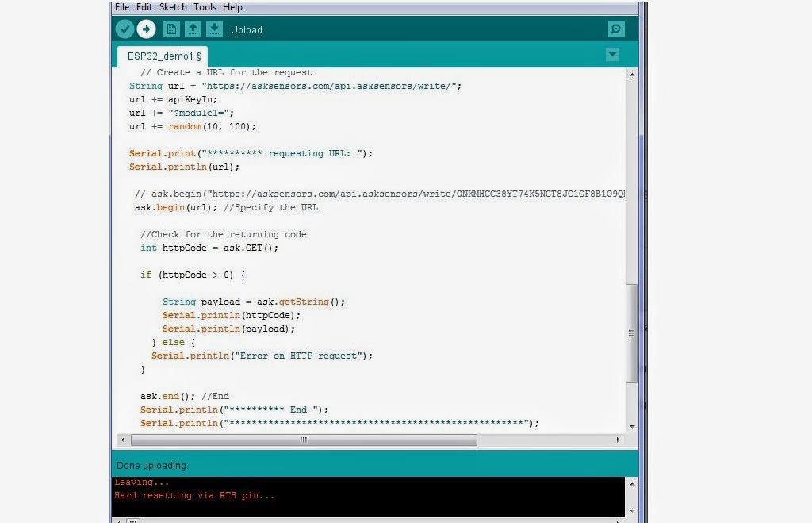Open the Help menu
Image resolution: width=812 pixels, height=523 pixels.
pos(232,7)
